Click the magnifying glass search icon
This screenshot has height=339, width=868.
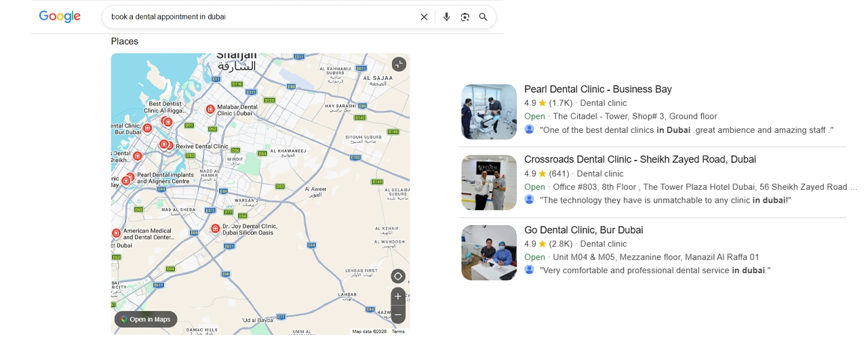click(484, 17)
